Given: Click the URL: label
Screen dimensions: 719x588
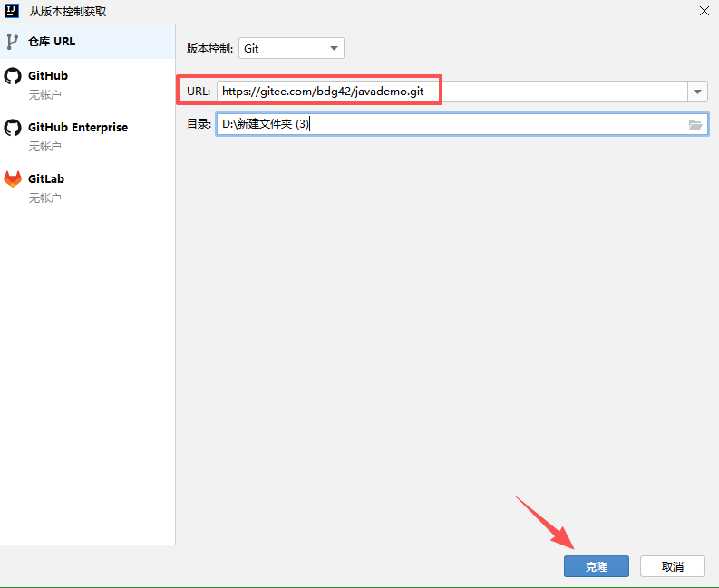Looking at the screenshot, I should [x=199, y=92].
